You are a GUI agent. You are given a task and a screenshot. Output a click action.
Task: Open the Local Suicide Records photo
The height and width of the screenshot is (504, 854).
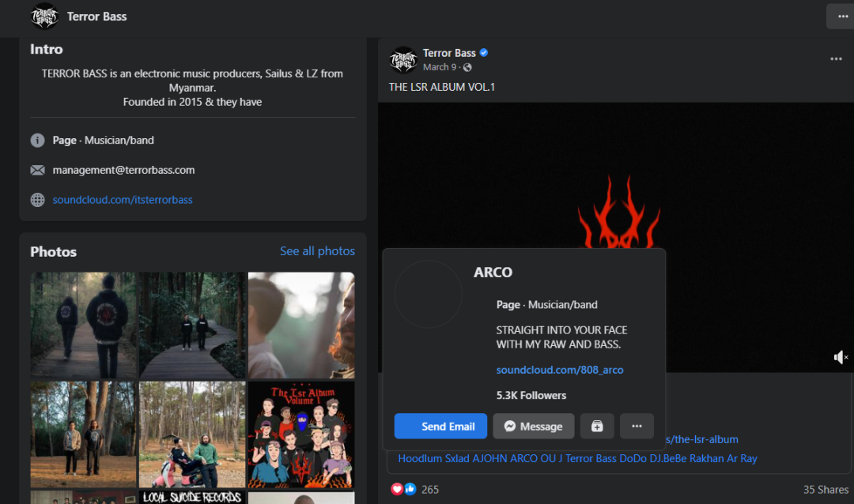tap(192, 498)
